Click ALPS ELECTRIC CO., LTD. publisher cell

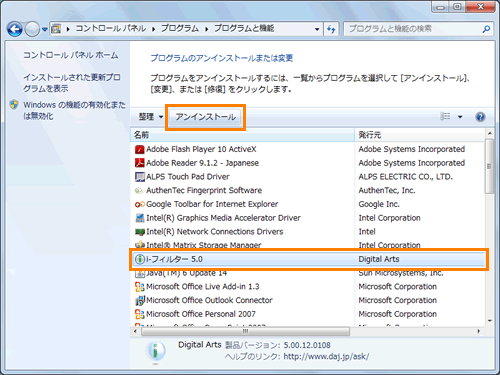point(406,176)
